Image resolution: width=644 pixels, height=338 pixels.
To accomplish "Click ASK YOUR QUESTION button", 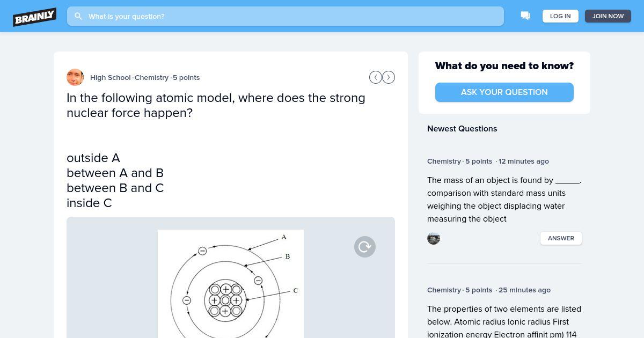I will pos(504,92).
